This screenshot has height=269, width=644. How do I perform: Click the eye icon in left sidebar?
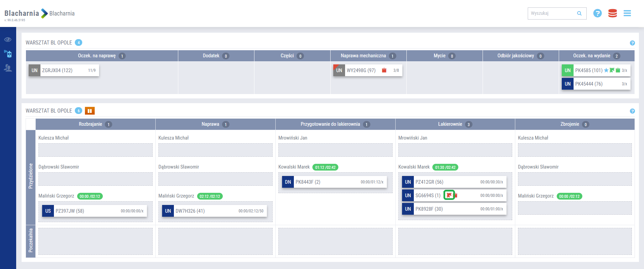pos(8,40)
